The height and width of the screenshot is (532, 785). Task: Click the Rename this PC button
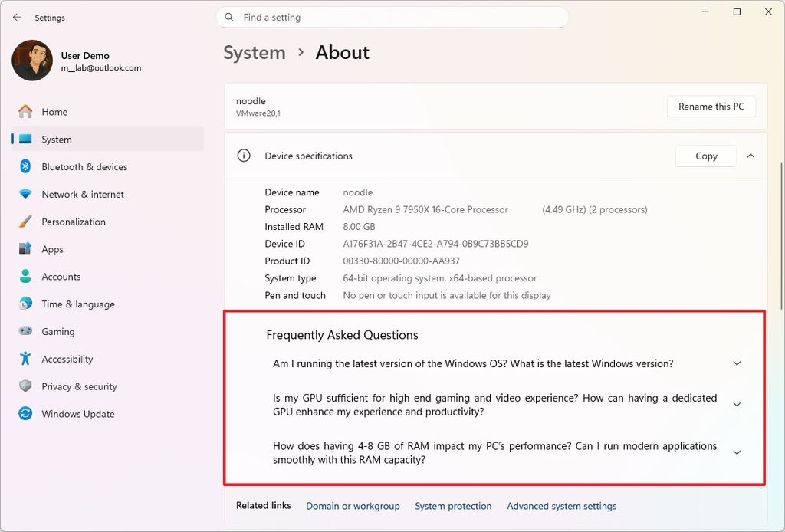[711, 107]
